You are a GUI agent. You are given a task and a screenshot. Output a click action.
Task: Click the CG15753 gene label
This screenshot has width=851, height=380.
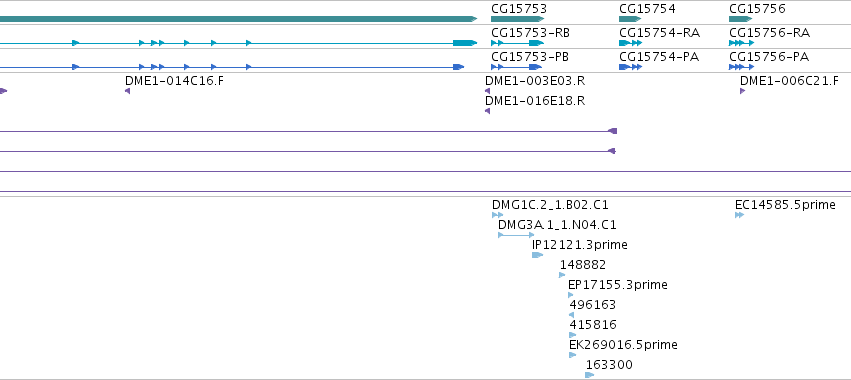coord(518,9)
